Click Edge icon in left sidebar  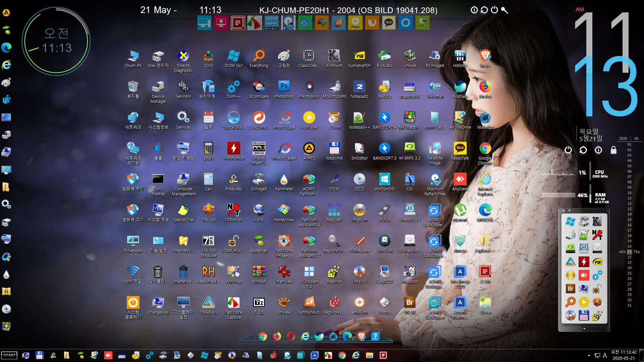[6, 48]
